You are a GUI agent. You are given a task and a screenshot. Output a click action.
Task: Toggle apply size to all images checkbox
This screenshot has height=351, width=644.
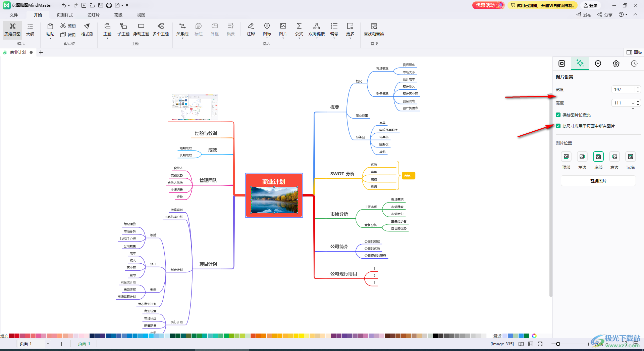(x=558, y=126)
